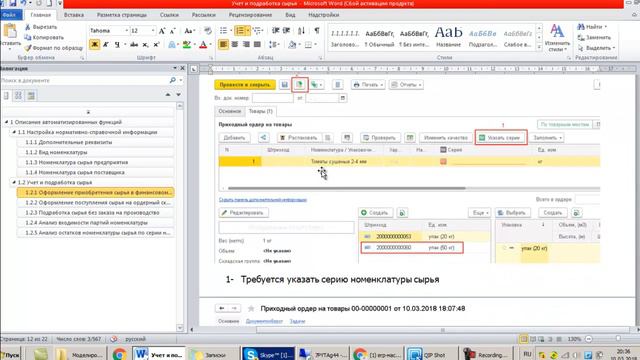Apply the text highlight color

pos(186,44)
